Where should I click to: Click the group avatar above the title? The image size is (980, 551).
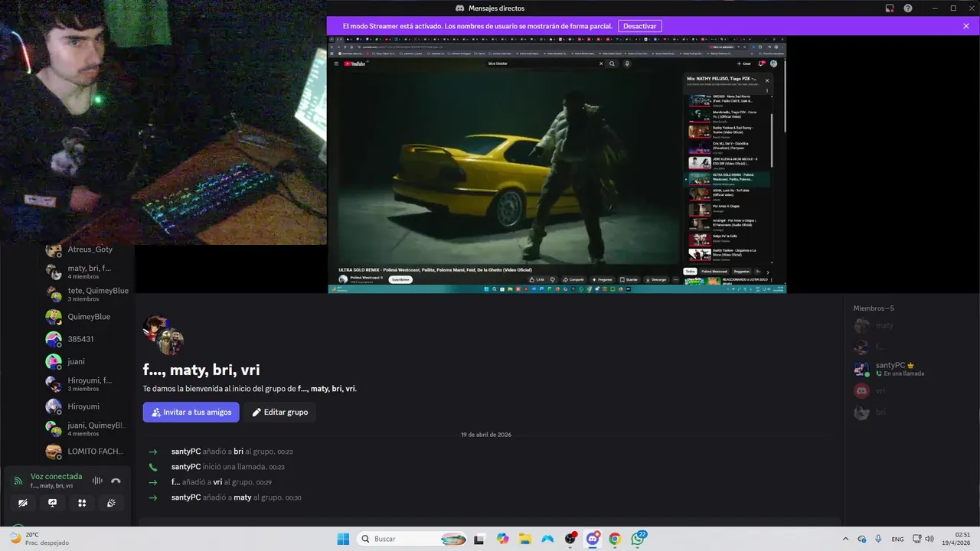click(x=163, y=334)
